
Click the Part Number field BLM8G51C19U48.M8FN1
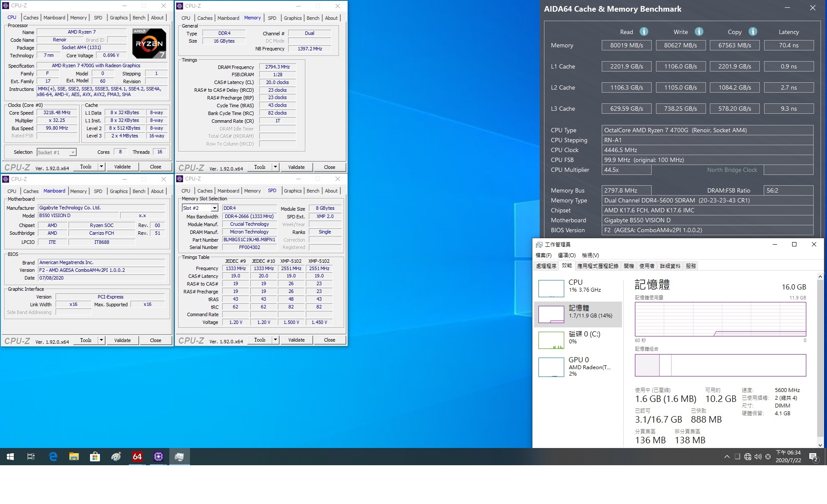(x=249, y=240)
